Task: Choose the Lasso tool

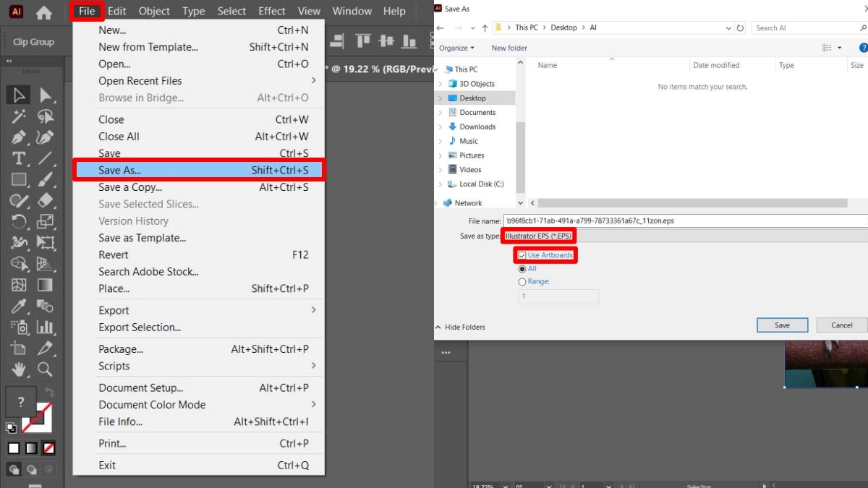Action: point(45,116)
